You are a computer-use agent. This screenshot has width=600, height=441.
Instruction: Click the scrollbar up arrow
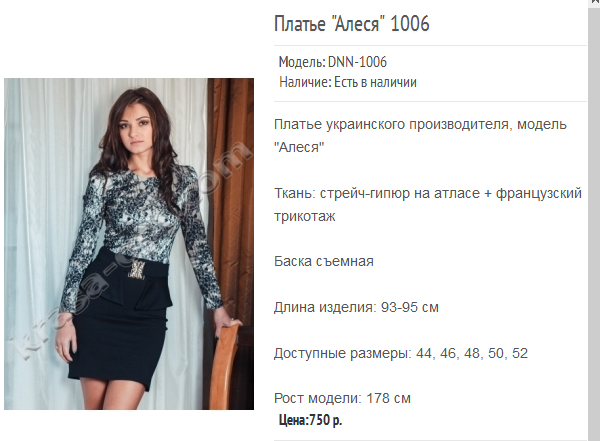594,3
